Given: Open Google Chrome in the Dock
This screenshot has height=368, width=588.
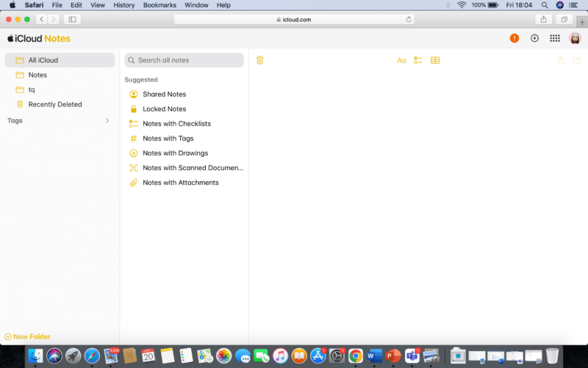Looking at the screenshot, I should [356, 355].
